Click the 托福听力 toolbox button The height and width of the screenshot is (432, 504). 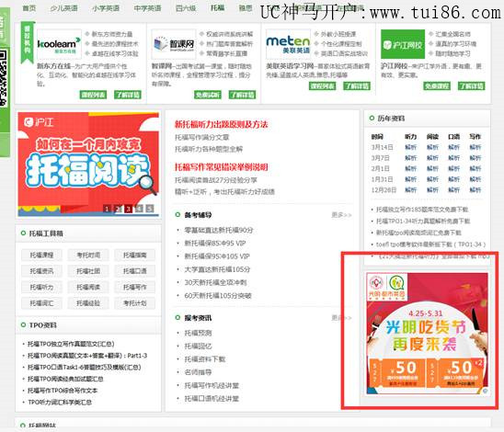41,287
